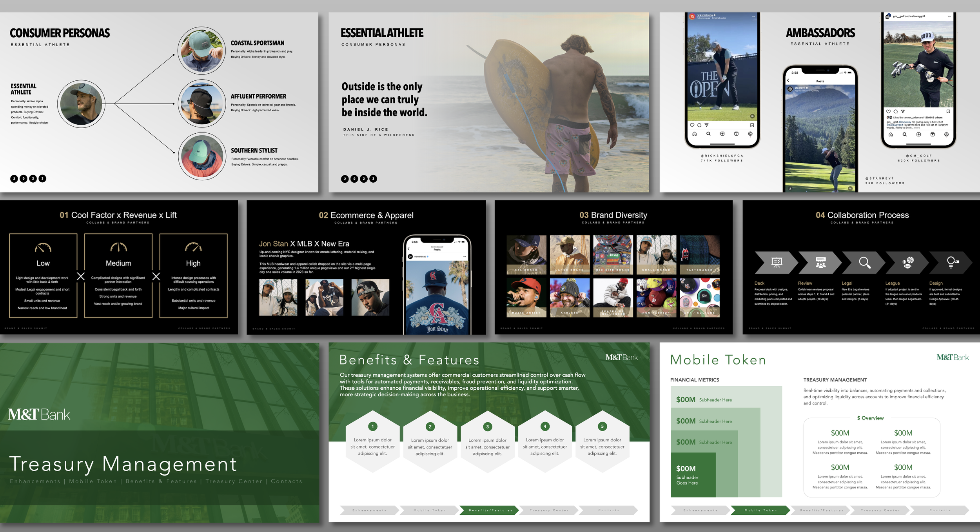Click Treasury Center link on Treasury Management cover
The image size is (980, 532).
pos(234,481)
